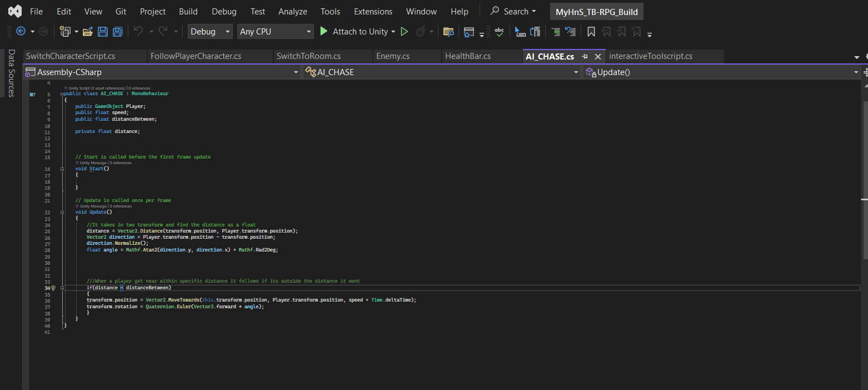The image size is (868, 390).
Task: Open the Attach to Unity dropdown arrow
Action: tap(393, 32)
